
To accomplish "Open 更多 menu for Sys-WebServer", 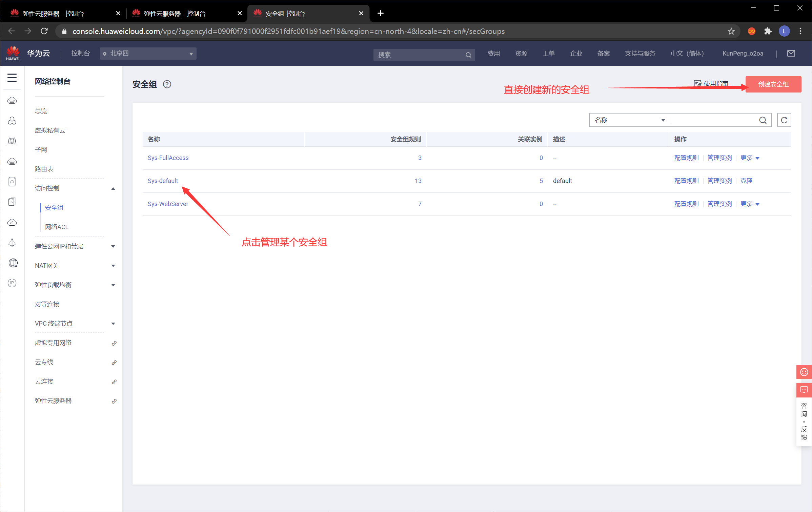I will click(x=750, y=204).
